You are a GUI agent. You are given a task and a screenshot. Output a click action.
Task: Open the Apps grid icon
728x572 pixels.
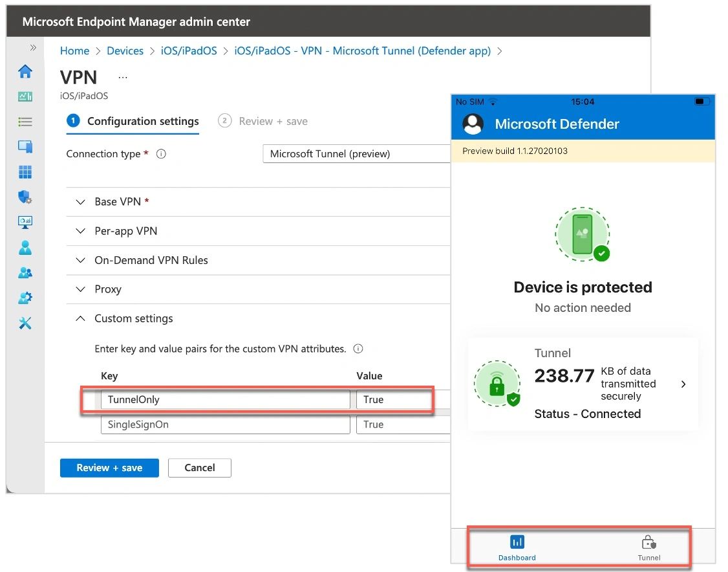click(x=25, y=172)
